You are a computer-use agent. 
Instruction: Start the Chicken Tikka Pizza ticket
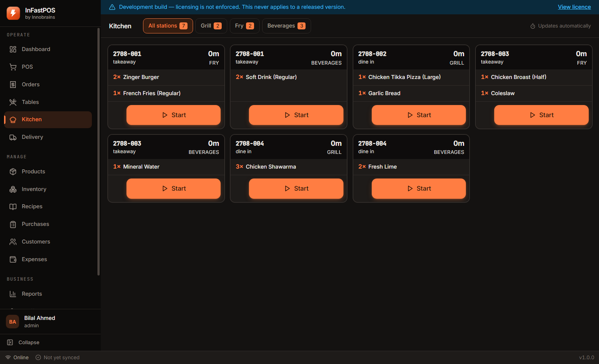(x=419, y=115)
